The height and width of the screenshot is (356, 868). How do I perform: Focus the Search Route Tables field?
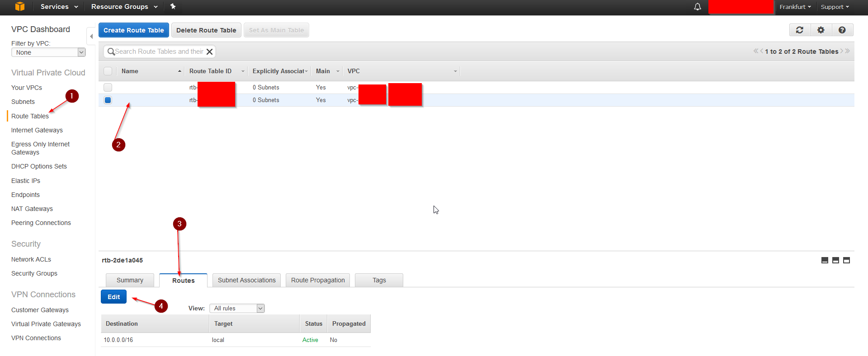[x=159, y=52]
